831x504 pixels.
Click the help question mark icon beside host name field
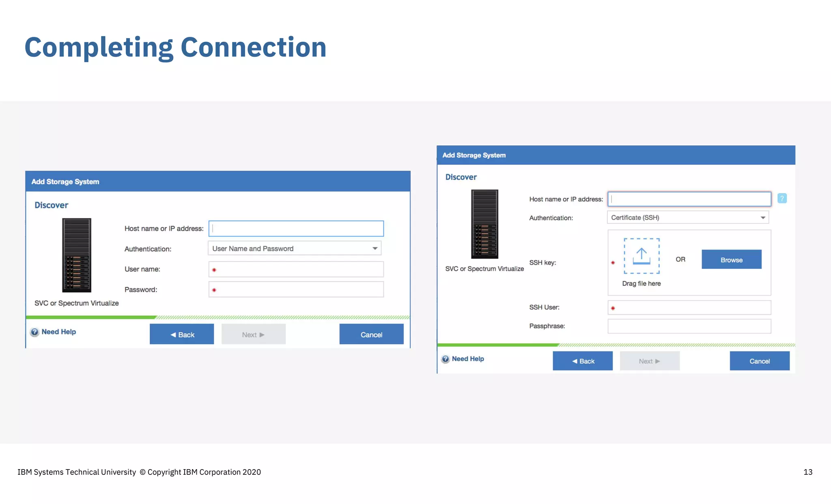[782, 198]
